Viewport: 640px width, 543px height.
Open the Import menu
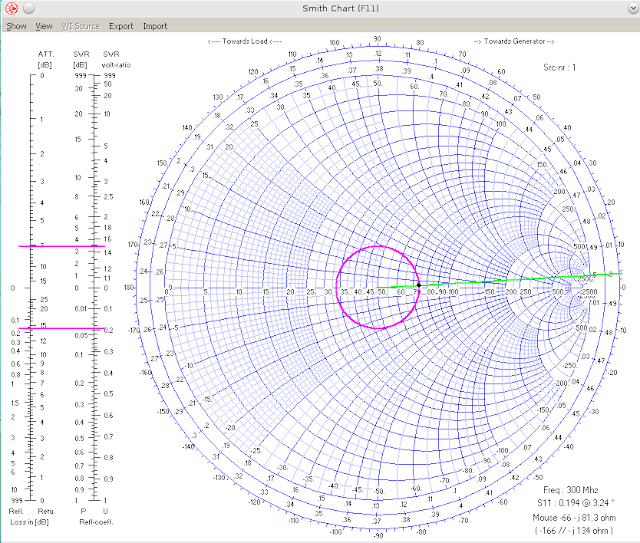point(155,26)
